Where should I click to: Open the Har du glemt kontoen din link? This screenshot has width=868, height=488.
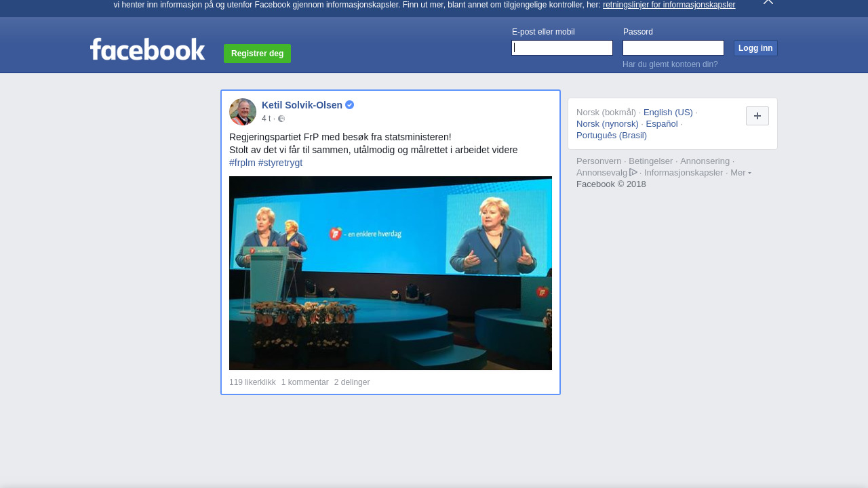point(670,64)
